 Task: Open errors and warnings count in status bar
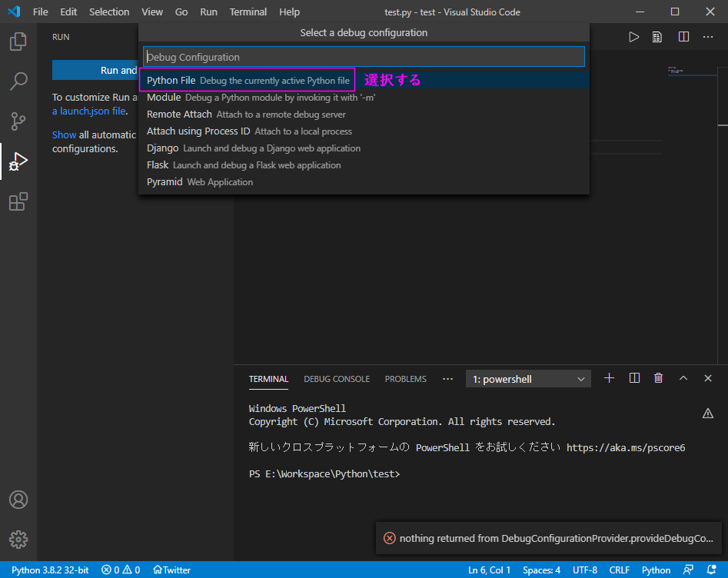coord(121,570)
